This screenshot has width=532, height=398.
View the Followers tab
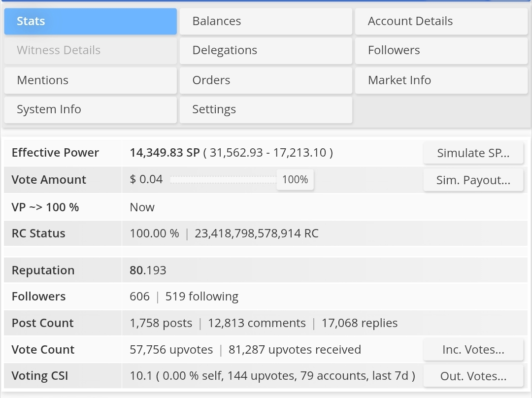coord(441,50)
